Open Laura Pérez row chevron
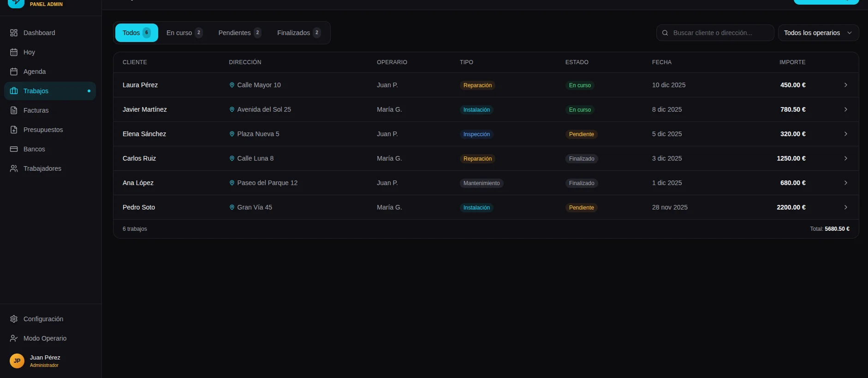Viewport: 868px width, 378px height. click(846, 85)
